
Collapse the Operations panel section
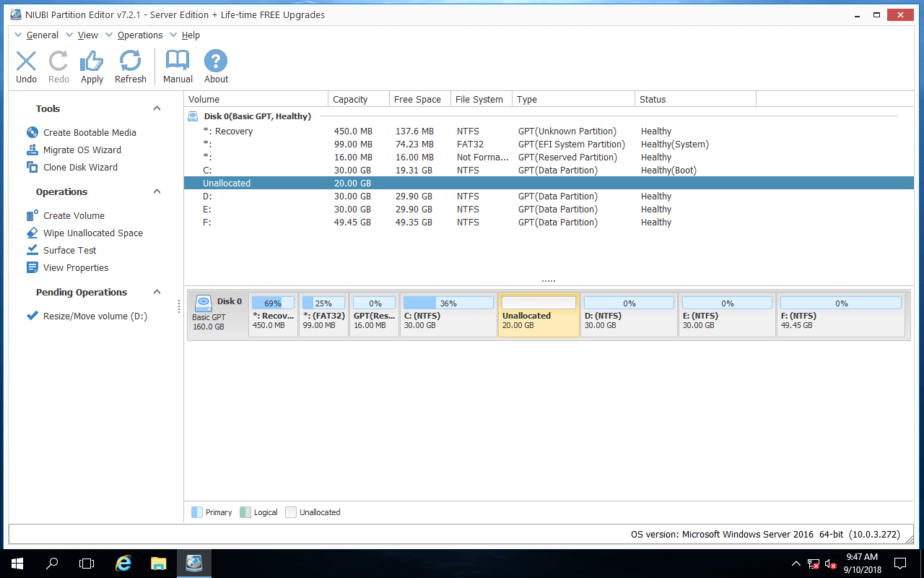click(x=157, y=192)
